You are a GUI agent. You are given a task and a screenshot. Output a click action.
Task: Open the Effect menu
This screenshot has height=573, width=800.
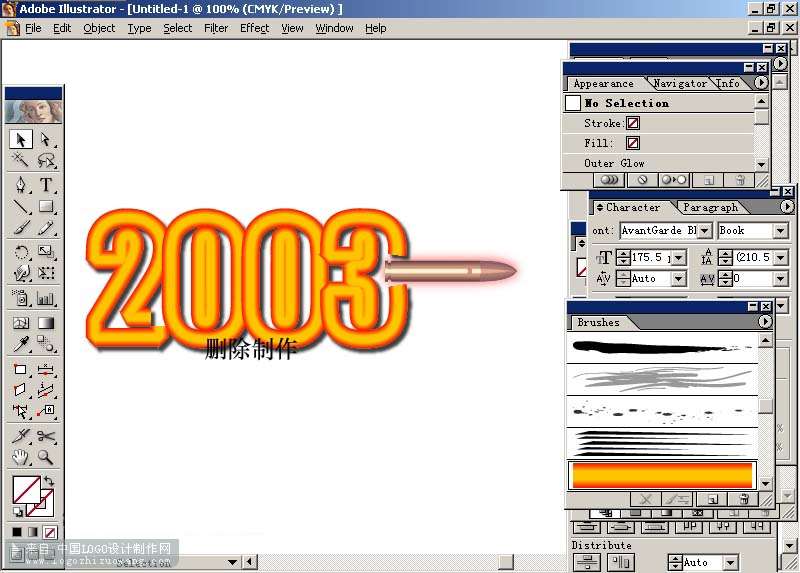point(254,28)
